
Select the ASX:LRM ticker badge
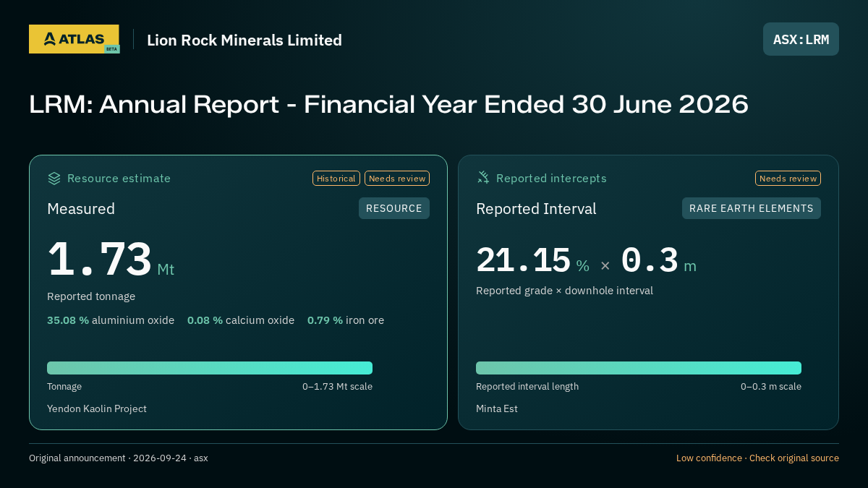[801, 39]
